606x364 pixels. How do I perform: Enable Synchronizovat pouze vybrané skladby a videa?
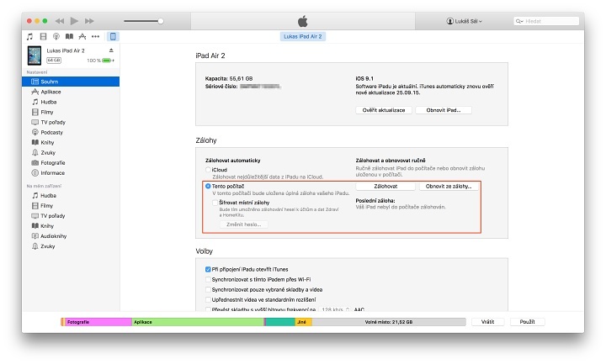(208, 289)
